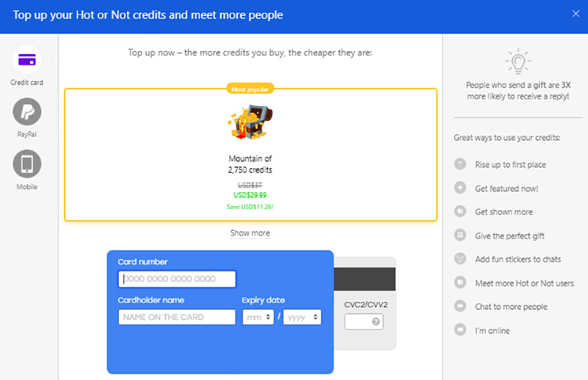Open the expiry month mm selector
588x380 pixels.
[258, 316]
